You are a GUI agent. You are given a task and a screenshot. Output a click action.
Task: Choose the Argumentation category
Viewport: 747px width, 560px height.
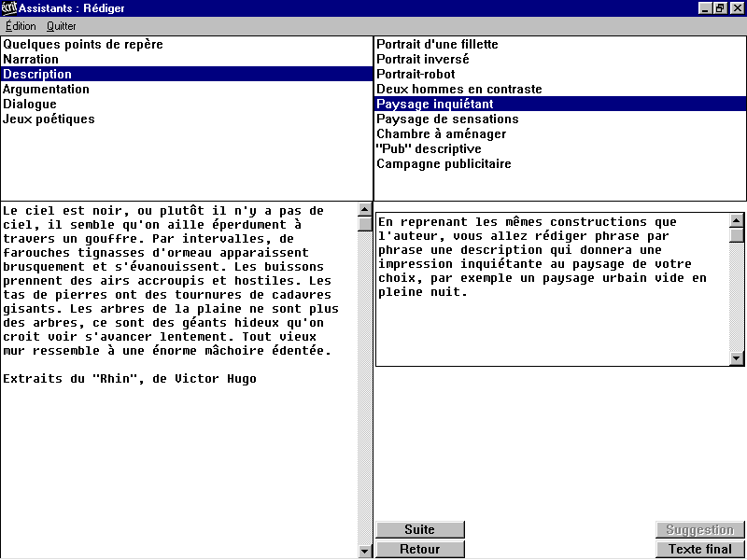click(x=47, y=90)
